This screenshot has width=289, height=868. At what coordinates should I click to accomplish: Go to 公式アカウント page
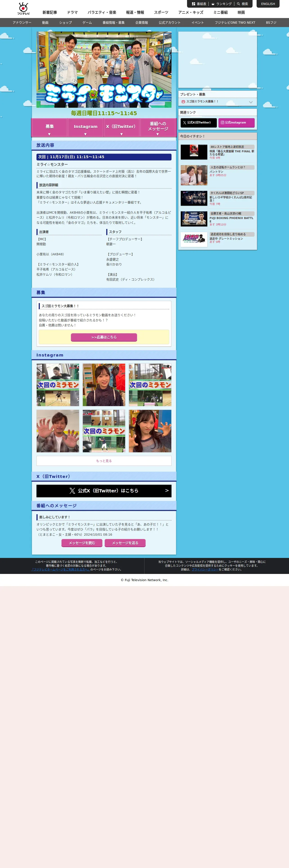coord(169,23)
